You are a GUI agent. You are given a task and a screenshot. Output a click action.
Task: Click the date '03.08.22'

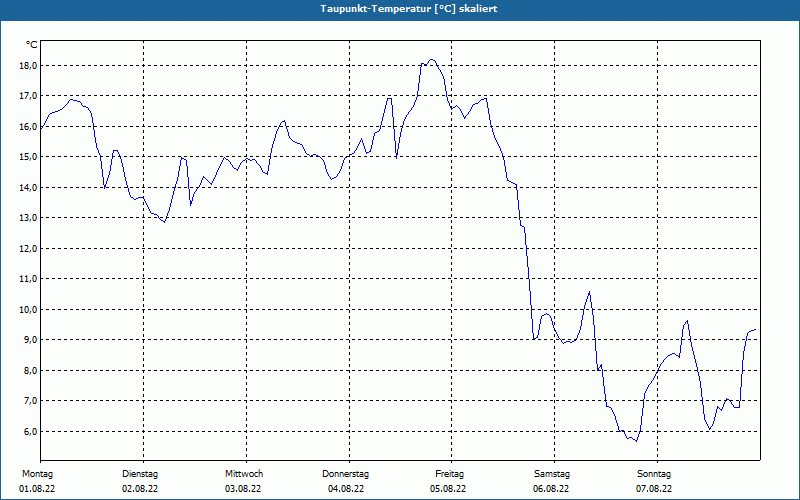(x=243, y=489)
